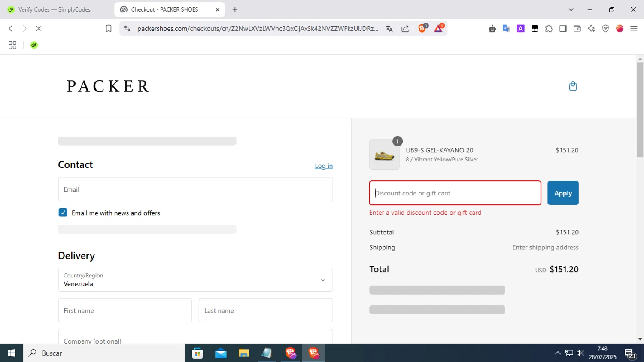Click the First name field
The image size is (644, 362).
tap(125, 310)
